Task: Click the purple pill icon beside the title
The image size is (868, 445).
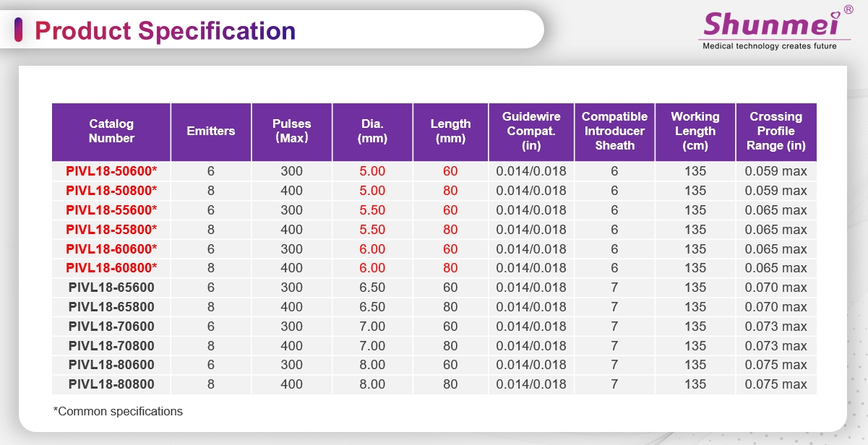Action: [19, 30]
